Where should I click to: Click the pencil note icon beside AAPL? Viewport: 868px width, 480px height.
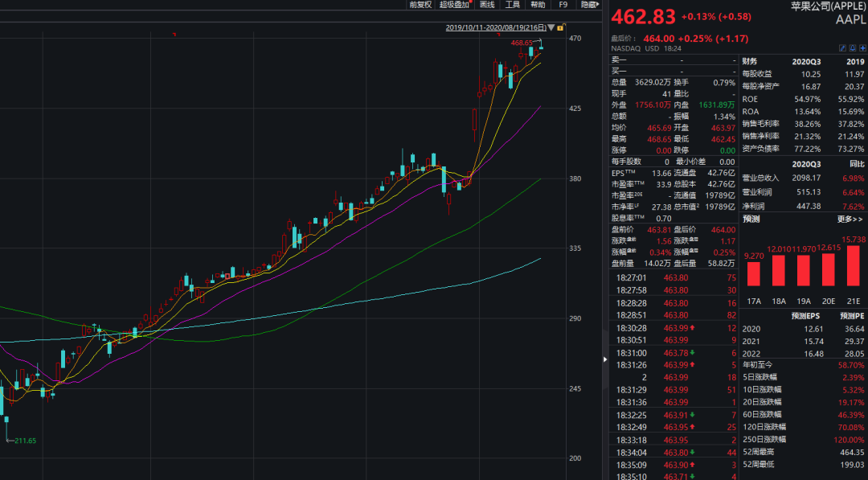tap(841, 48)
